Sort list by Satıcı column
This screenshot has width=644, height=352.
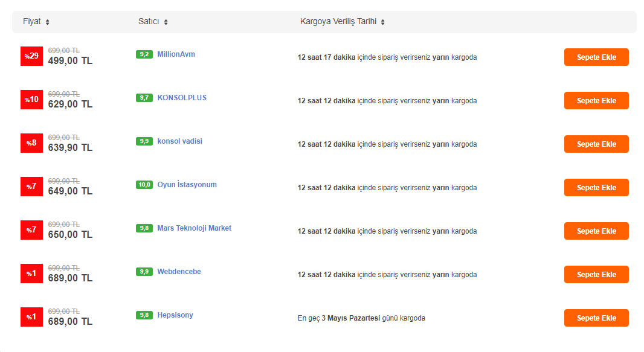pos(153,21)
